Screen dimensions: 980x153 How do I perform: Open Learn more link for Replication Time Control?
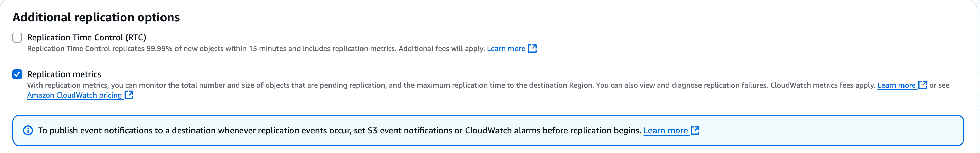pos(506,49)
